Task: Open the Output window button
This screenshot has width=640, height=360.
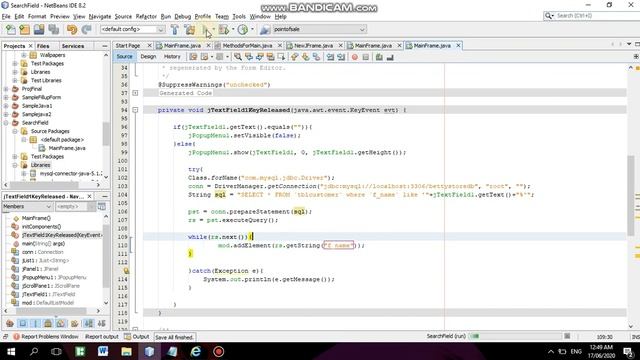Action: pyautogui.click(x=137, y=337)
